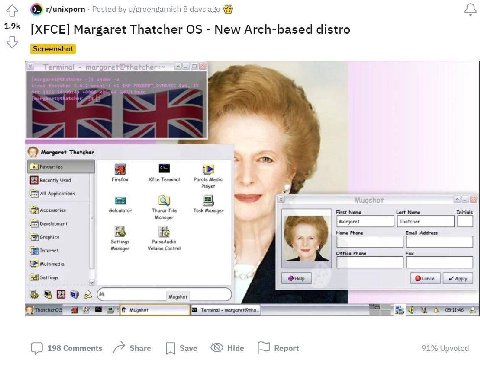Downvote the Margaret Thatcher OS post
The image size is (480, 372).
tap(12, 42)
